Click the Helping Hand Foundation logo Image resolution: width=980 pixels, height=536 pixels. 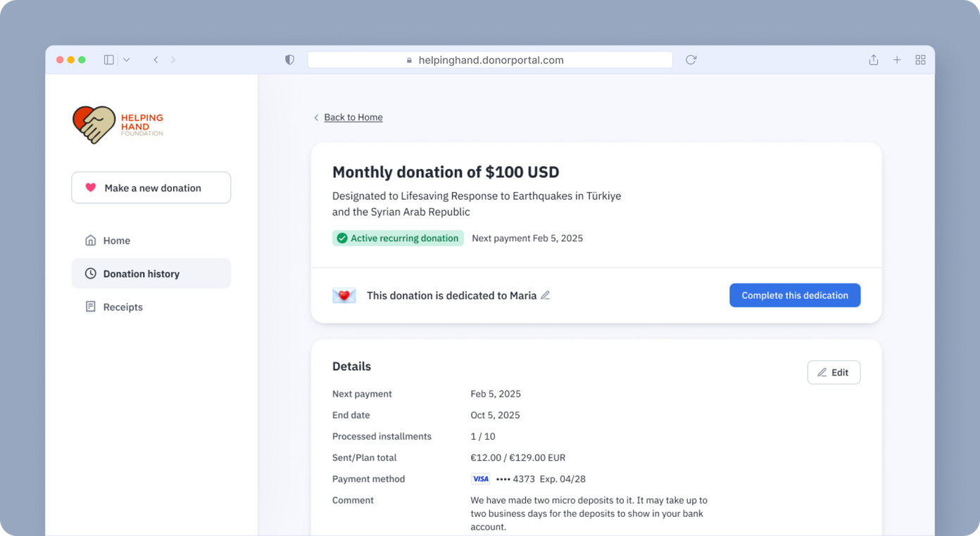(x=118, y=125)
